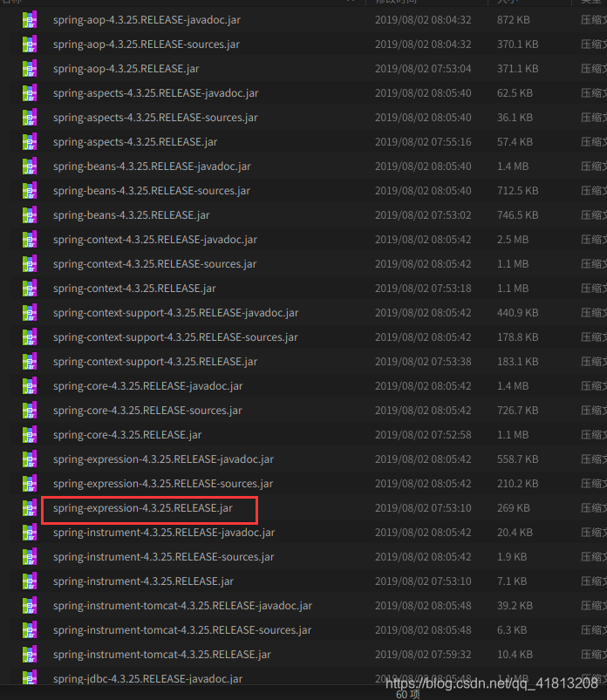This screenshot has height=700, width=607.
Task: Select file name spring-context-support-4.3.25.RELEASE-sources.jar
Action: point(175,337)
